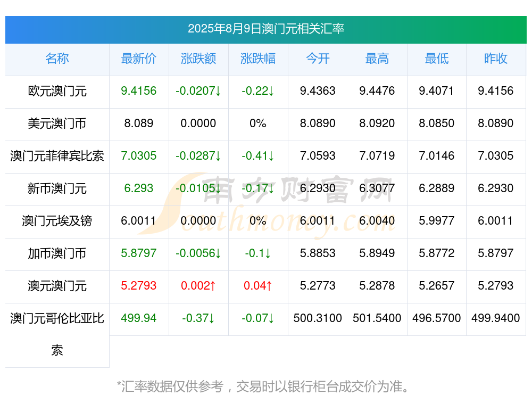Click change amount 0.002↑
The image size is (532, 403).
(198, 285)
